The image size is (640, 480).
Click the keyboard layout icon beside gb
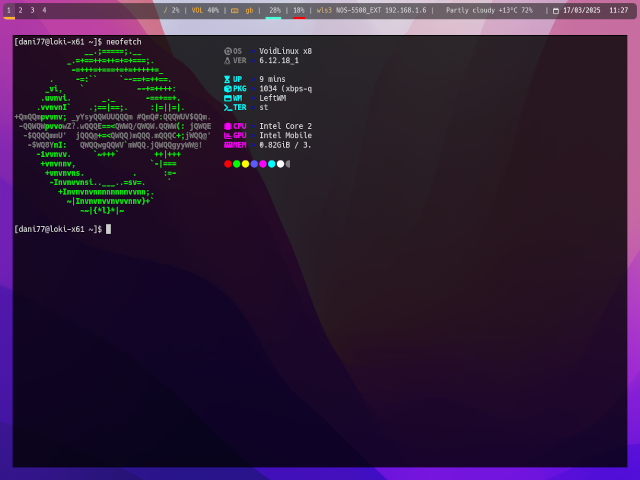(235, 11)
